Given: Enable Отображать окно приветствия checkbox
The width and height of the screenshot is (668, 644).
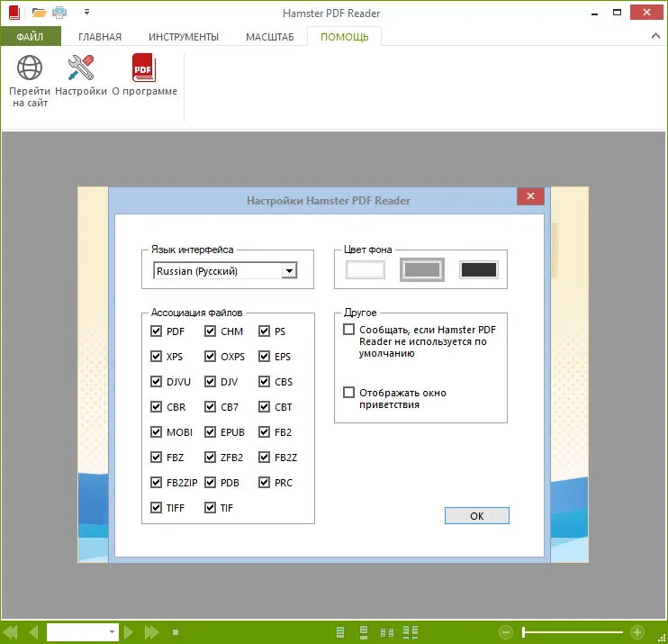Looking at the screenshot, I should (x=349, y=392).
